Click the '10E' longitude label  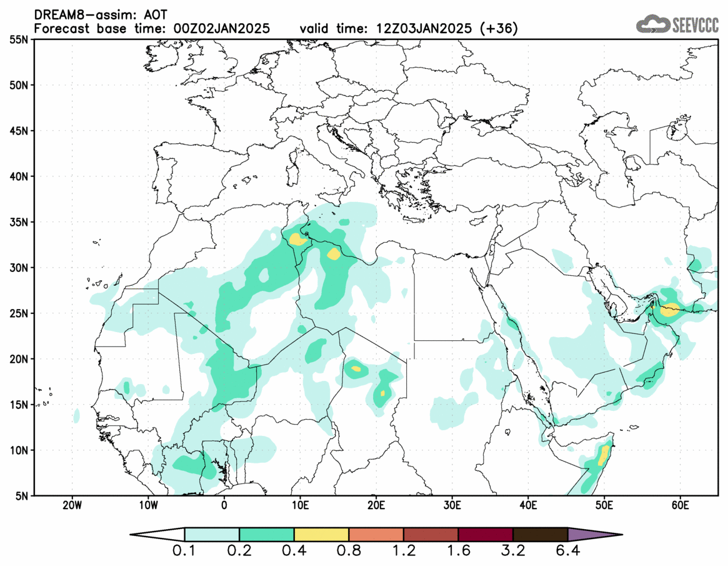[300, 505]
